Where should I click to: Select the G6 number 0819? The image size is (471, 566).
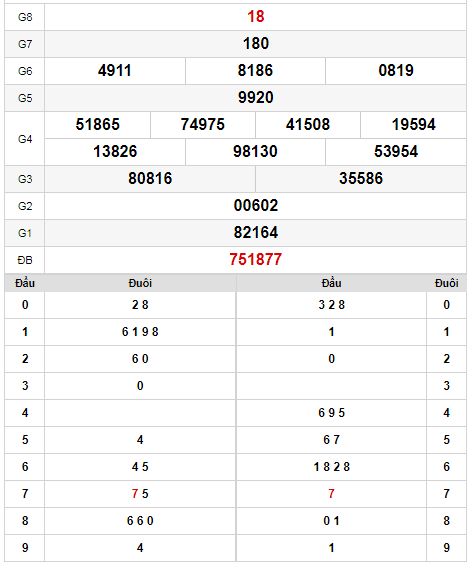click(x=396, y=71)
